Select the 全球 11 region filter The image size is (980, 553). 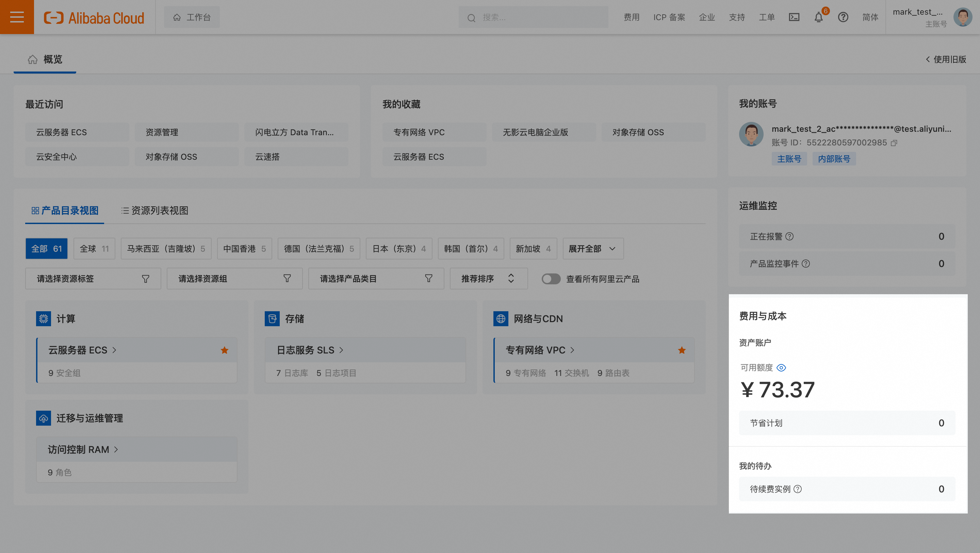click(x=94, y=249)
